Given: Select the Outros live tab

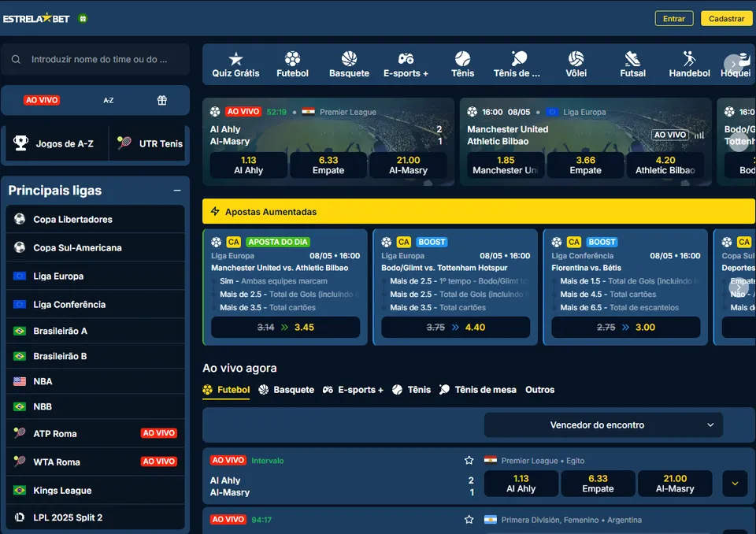Looking at the screenshot, I should [539, 390].
